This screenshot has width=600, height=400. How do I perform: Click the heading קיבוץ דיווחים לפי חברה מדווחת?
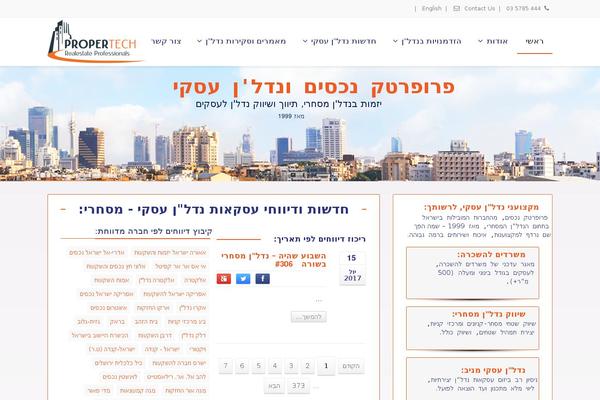tap(154, 231)
